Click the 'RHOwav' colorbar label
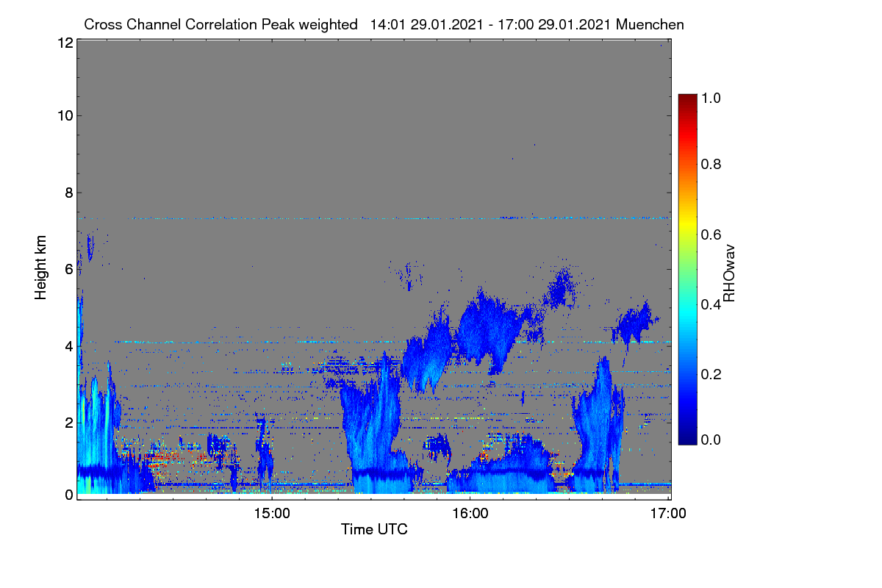Viewport: 882px width, 588px height. click(x=729, y=273)
